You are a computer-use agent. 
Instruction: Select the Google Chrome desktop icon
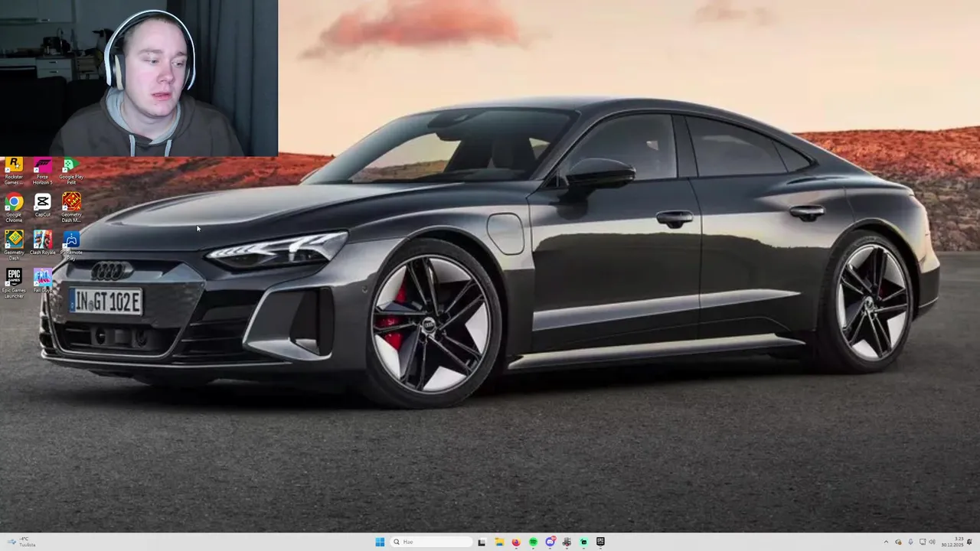tap(14, 207)
